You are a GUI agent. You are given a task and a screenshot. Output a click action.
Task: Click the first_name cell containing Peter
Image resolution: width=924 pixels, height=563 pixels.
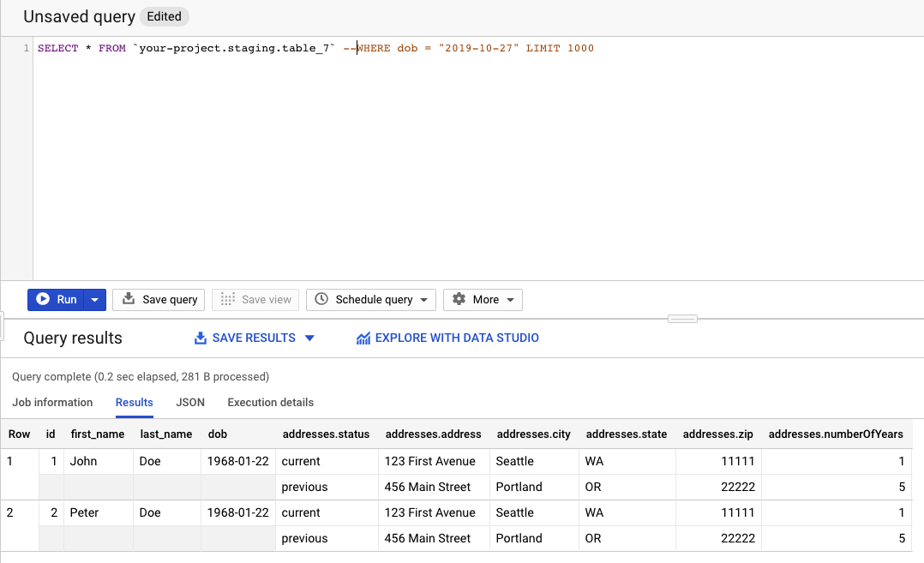pos(84,512)
